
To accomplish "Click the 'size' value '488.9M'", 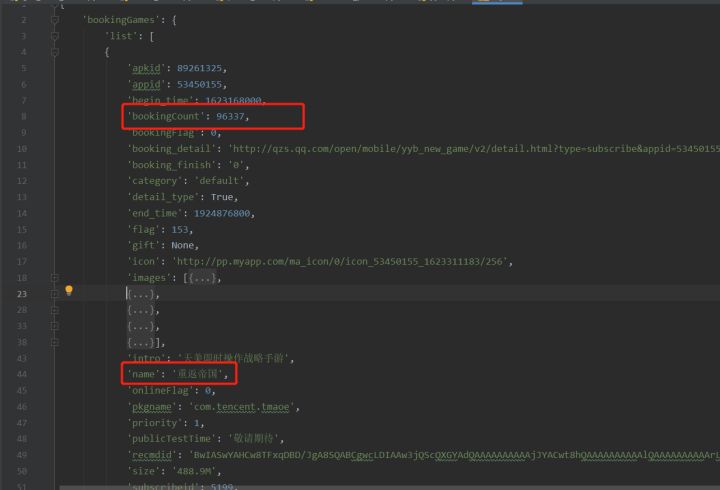I will click(x=194, y=471).
